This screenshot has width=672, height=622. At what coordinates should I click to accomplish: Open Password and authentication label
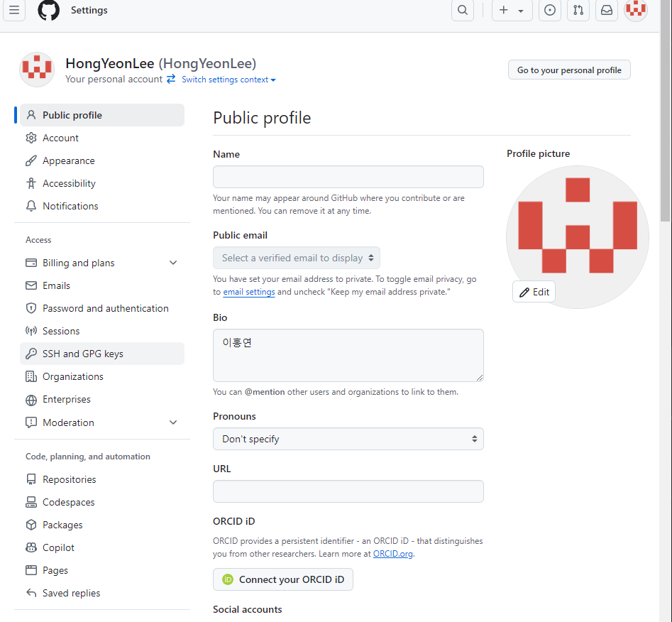106,308
